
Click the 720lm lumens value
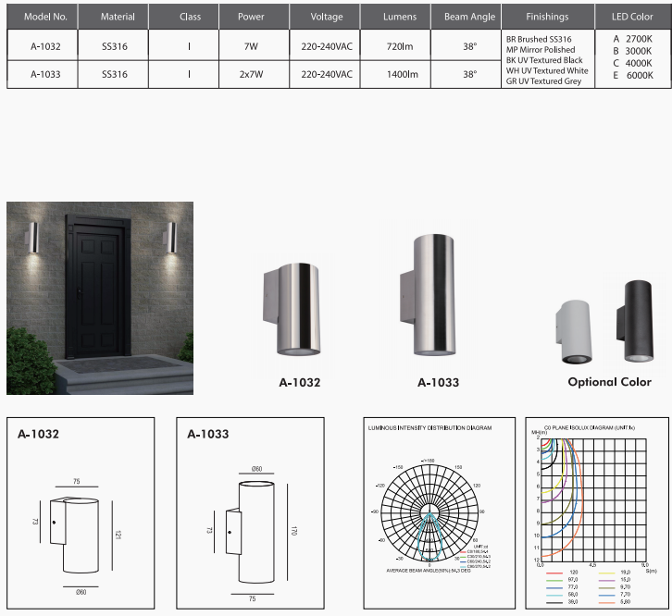click(400, 46)
